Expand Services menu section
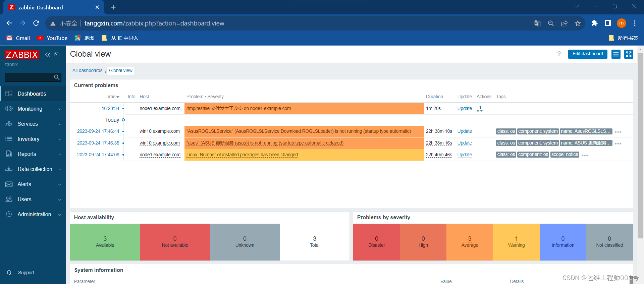This screenshot has height=284, width=644. (x=33, y=124)
